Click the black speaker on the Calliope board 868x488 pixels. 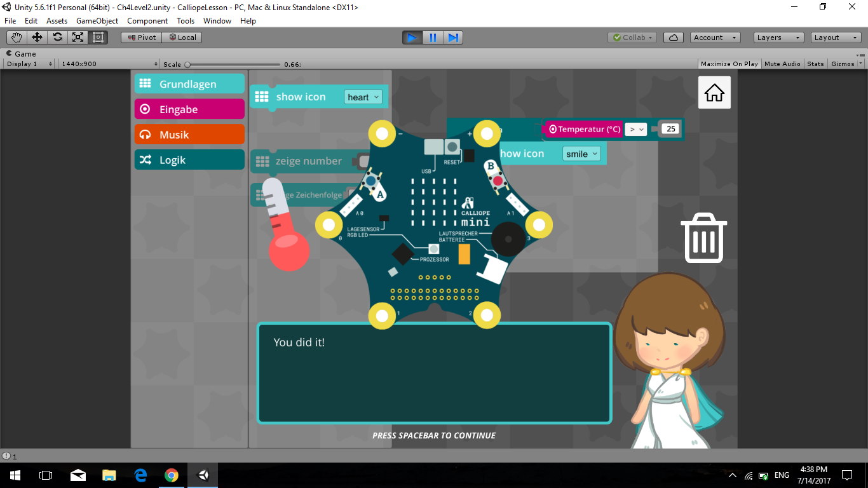click(508, 239)
